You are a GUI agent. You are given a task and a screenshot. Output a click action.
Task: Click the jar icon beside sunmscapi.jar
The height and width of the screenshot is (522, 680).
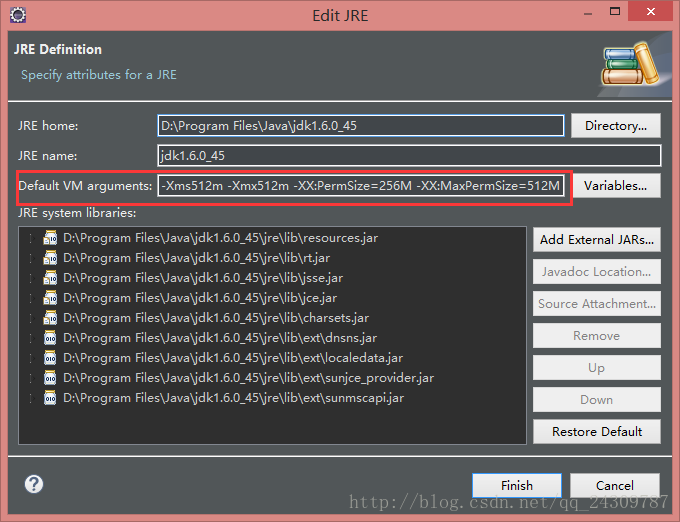click(50, 397)
